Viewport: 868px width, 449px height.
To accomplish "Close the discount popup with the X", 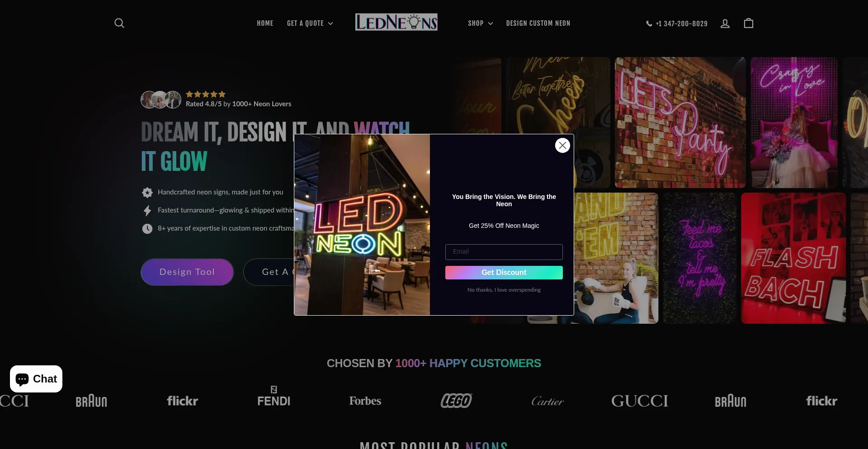I will (x=562, y=145).
